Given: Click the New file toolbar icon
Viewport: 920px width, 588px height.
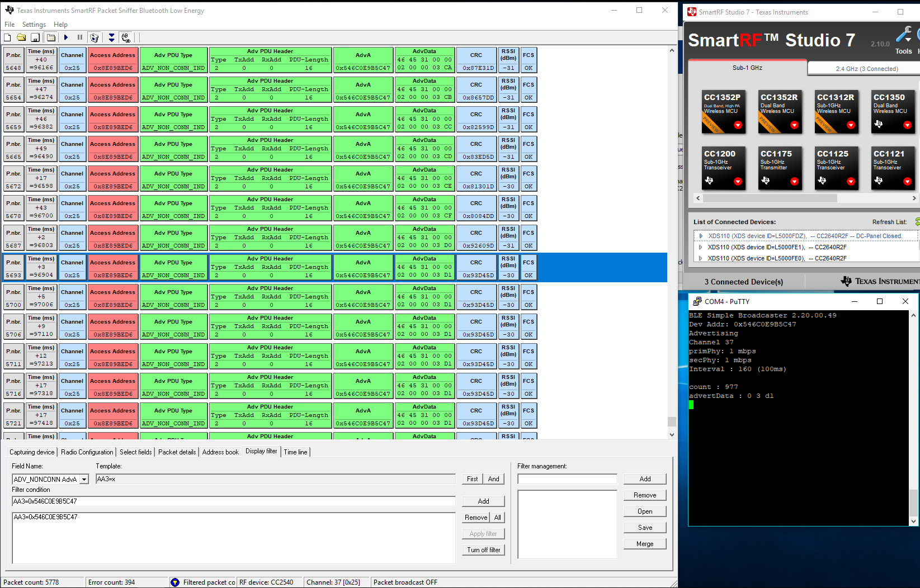Looking at the screenshot, I should point(7,37).
